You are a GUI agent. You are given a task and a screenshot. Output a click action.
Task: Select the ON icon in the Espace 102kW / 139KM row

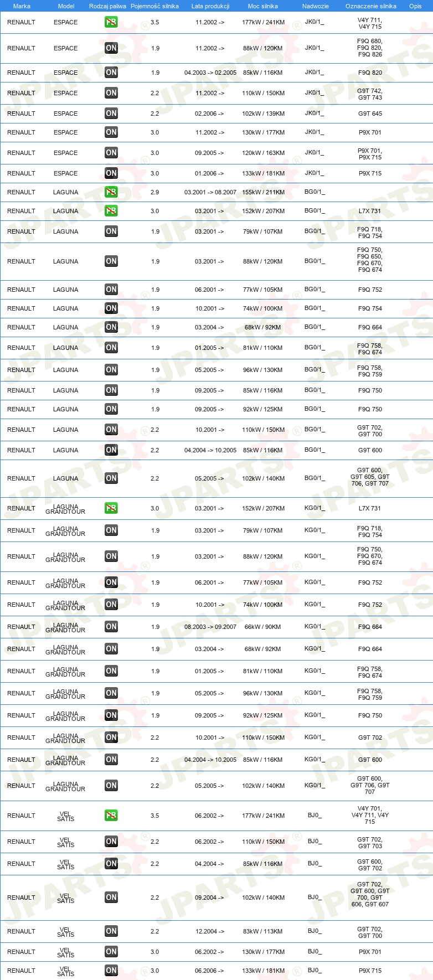pyautogui.click(x=111, y=114)
